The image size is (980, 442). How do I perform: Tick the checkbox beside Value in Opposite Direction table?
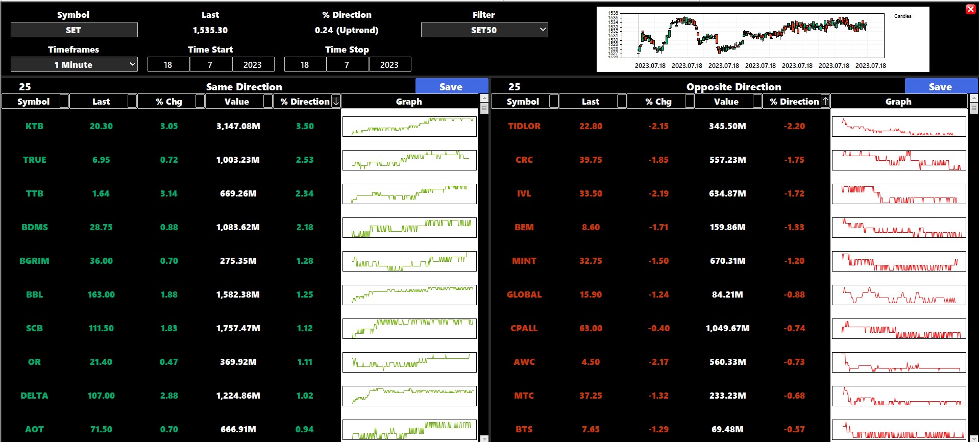[757, 101]
